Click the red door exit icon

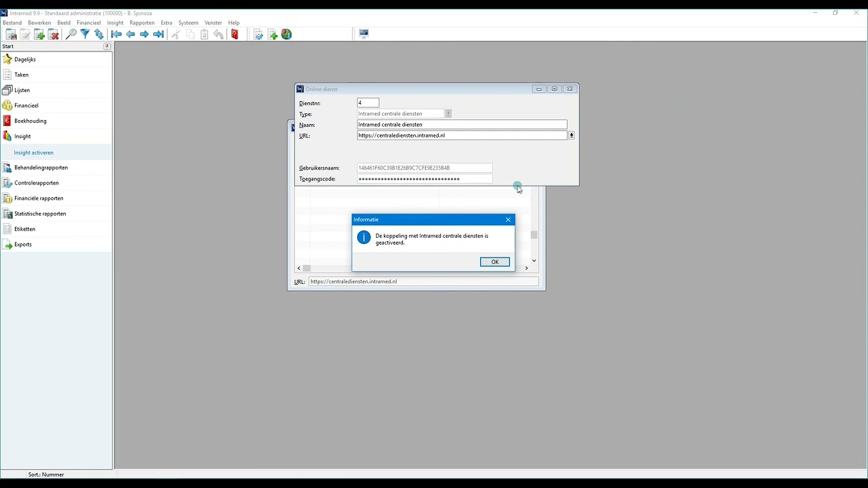point(235,35)
